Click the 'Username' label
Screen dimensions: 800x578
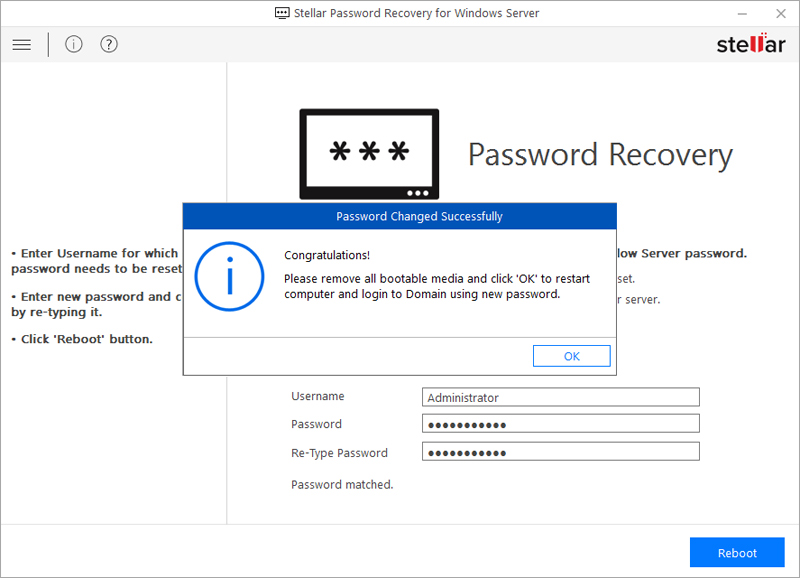pyautogui.click(x=317, y=396)
